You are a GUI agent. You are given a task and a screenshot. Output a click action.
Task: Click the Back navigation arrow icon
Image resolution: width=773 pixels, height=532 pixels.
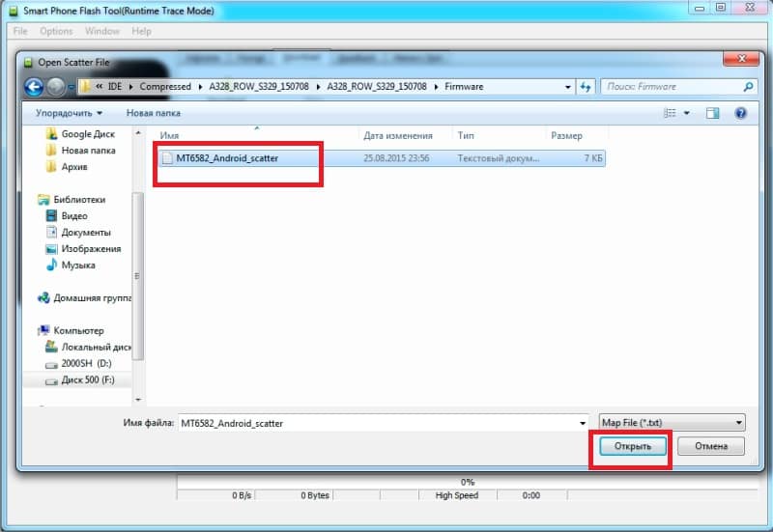pos(34,87)
